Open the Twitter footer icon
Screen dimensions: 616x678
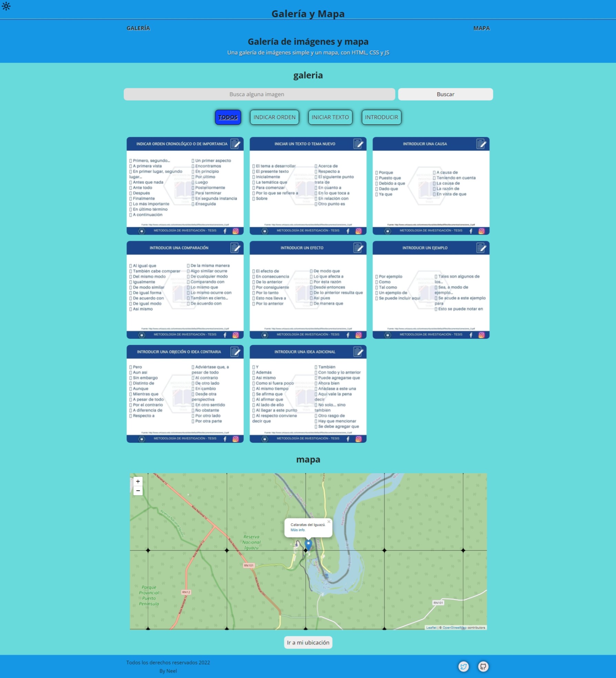tap(463, 666)
